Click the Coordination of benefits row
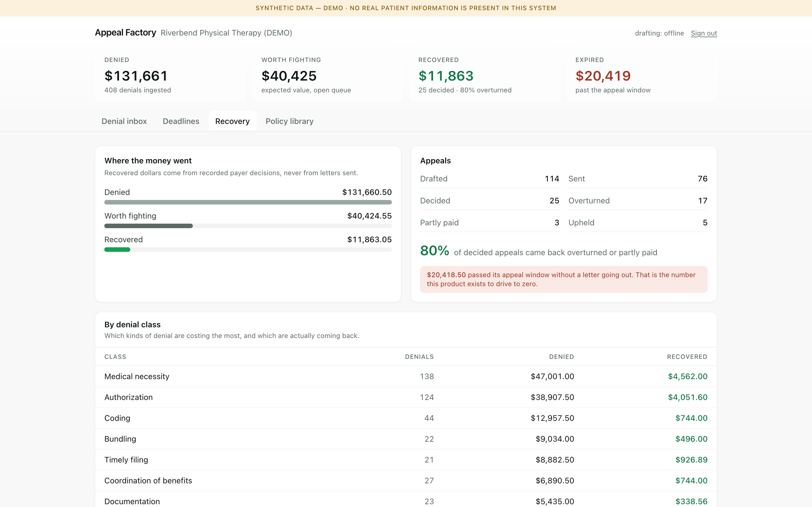Image resolution: width=812 pixels, height=507 pixels. [x=406, y=481]
